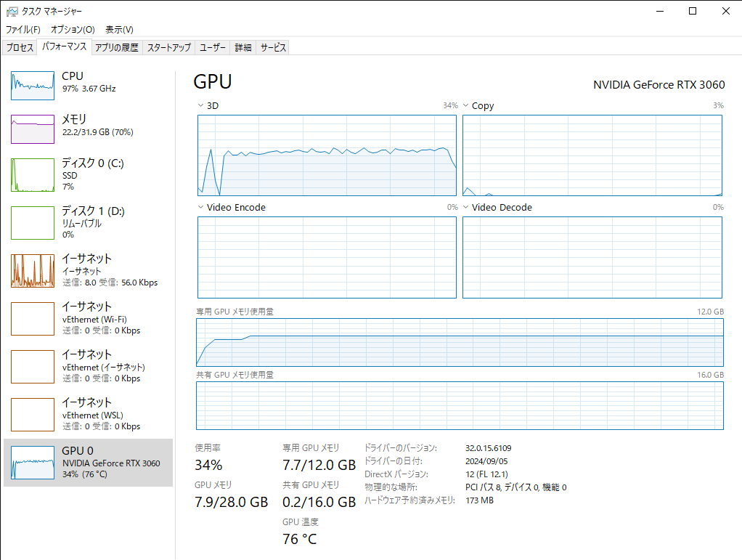Screen dimensions: 742x560
Task: Click the GPU 温度 76 °C value
Action: pos(300,539)
